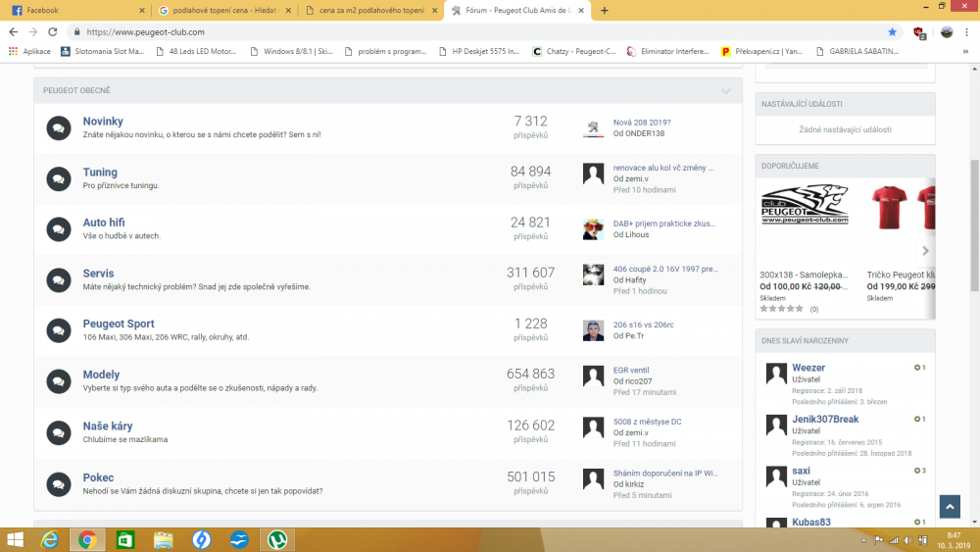Click the five-star rating under Samolepka

tap(781, 309)
